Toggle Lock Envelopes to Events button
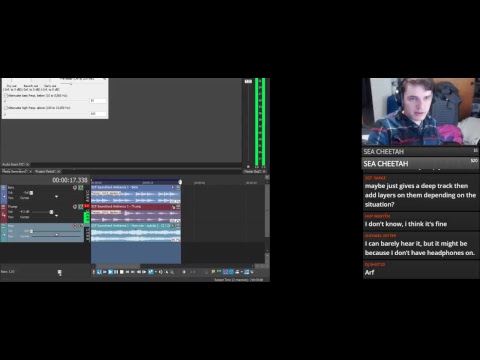Image resolution: width=480 pixels, height=360 pixels. coord(247,272)
